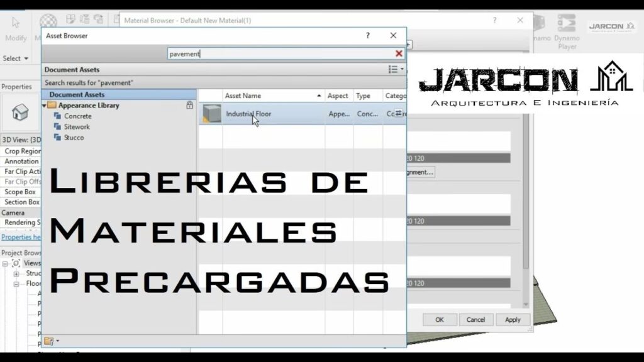644x362 pixels.
Task: Open the view options list dropdown in Asset Browser
Action: tap(396, 70)
